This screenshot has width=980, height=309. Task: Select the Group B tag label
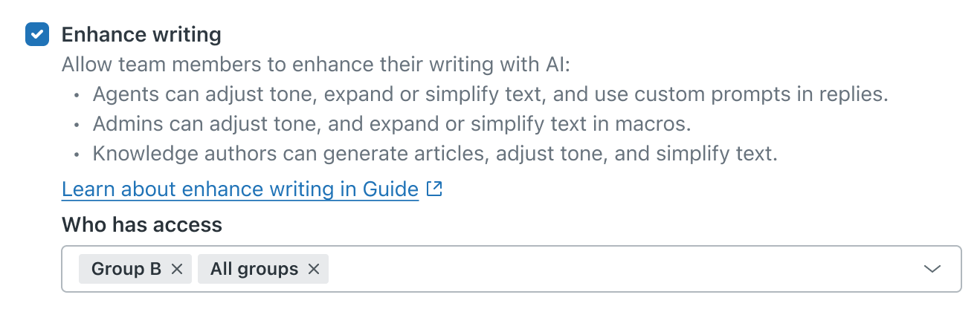coord(126,269)
